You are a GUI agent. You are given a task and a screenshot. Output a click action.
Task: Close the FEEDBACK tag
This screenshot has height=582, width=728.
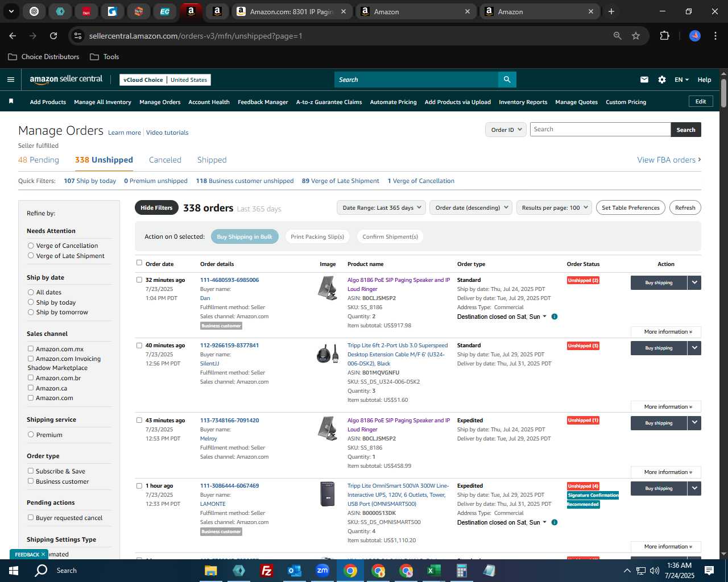click(x=43, y=554)
